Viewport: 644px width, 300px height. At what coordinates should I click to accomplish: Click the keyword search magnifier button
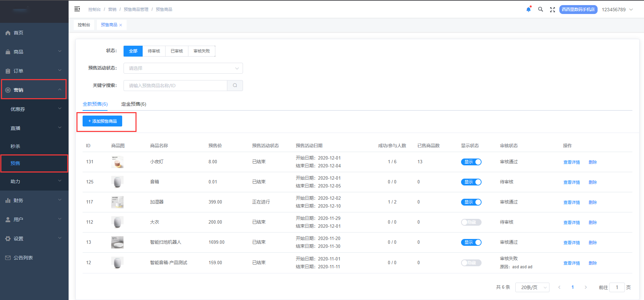235,86
